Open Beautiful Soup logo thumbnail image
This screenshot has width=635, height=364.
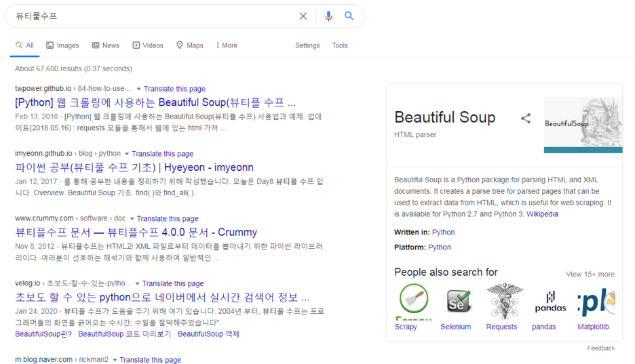(583, 125)
